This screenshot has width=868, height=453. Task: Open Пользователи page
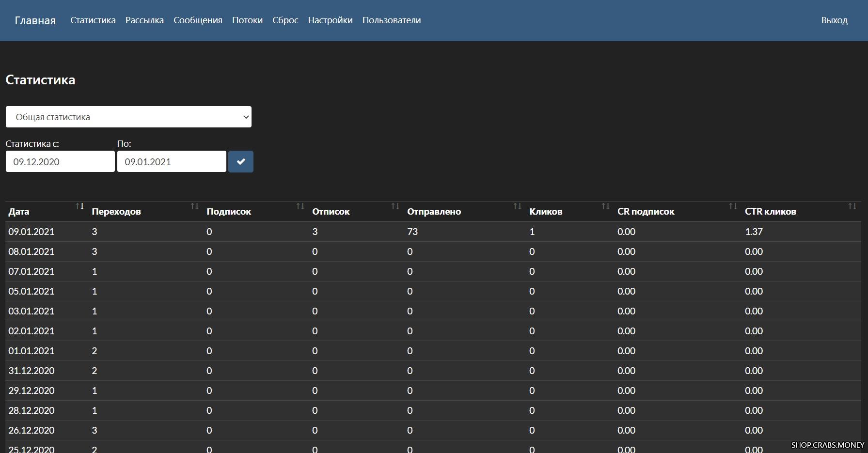coord(391,20)
